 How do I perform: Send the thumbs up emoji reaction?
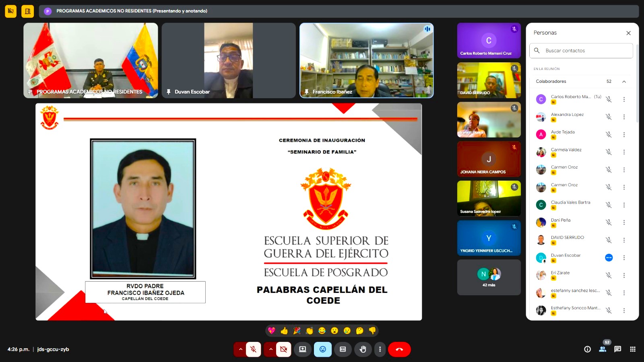pyautogui.click(x=284, y=331)
